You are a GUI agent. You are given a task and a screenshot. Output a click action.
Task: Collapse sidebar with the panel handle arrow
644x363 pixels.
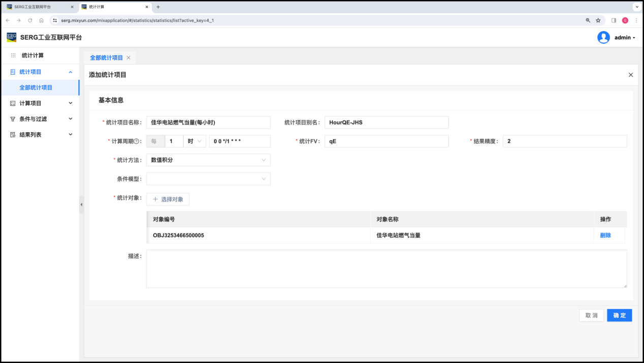point(81,204)
